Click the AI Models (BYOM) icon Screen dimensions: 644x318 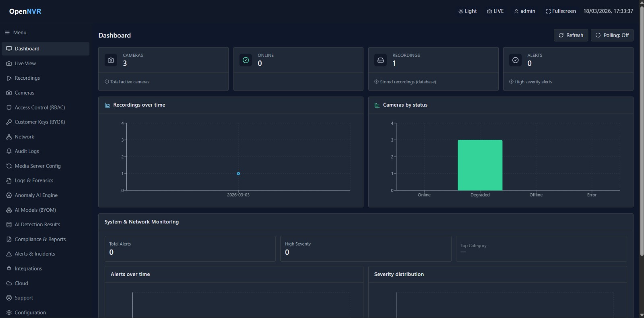point(9,210)
